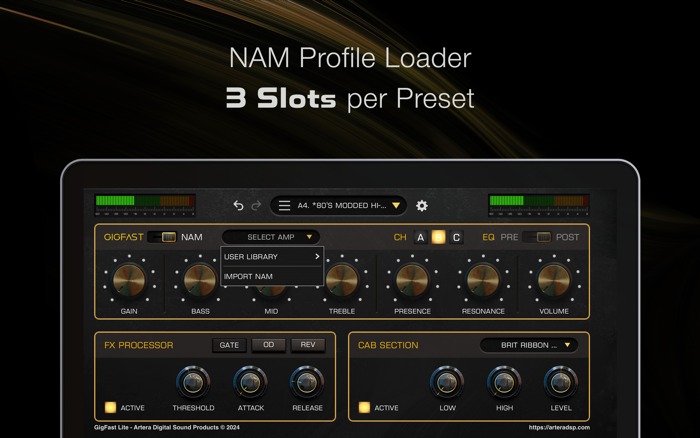Open the User Library submenu
The height and width of the screenshot is (438, 700).
272,257
